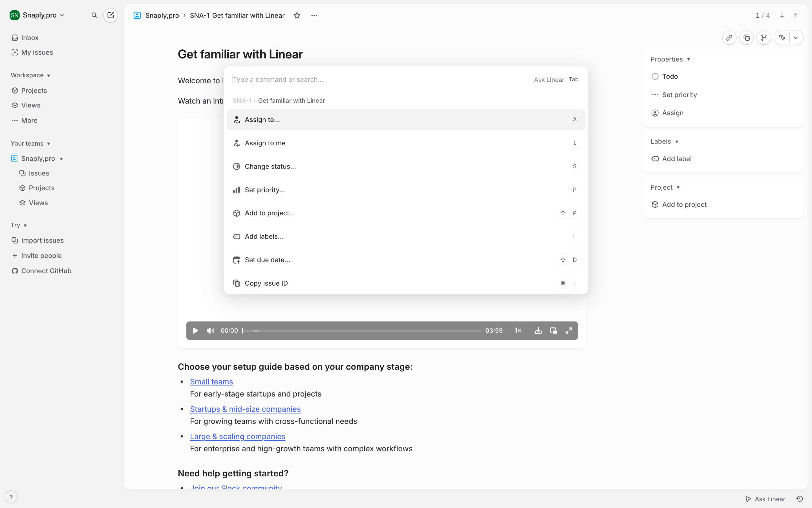Collapse the Properties panel
This screenshot has height=508, width=812.
coord(670,59)
